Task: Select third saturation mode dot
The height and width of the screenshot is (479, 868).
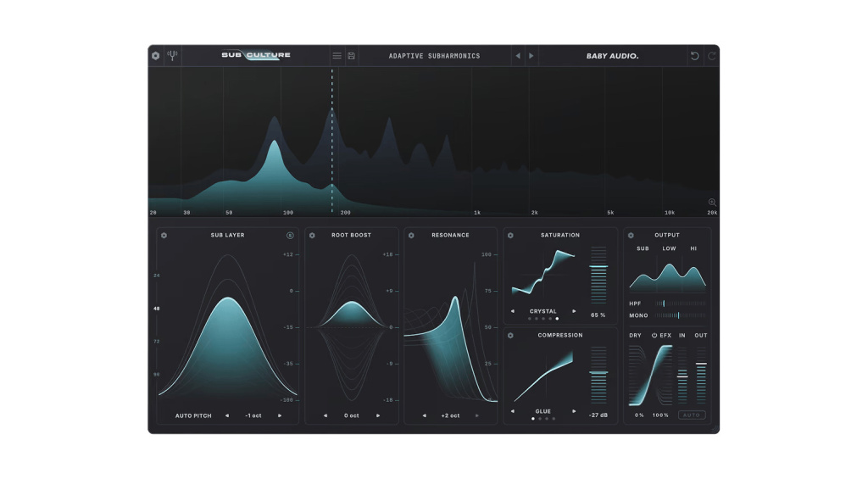Action: pos(543,319)
